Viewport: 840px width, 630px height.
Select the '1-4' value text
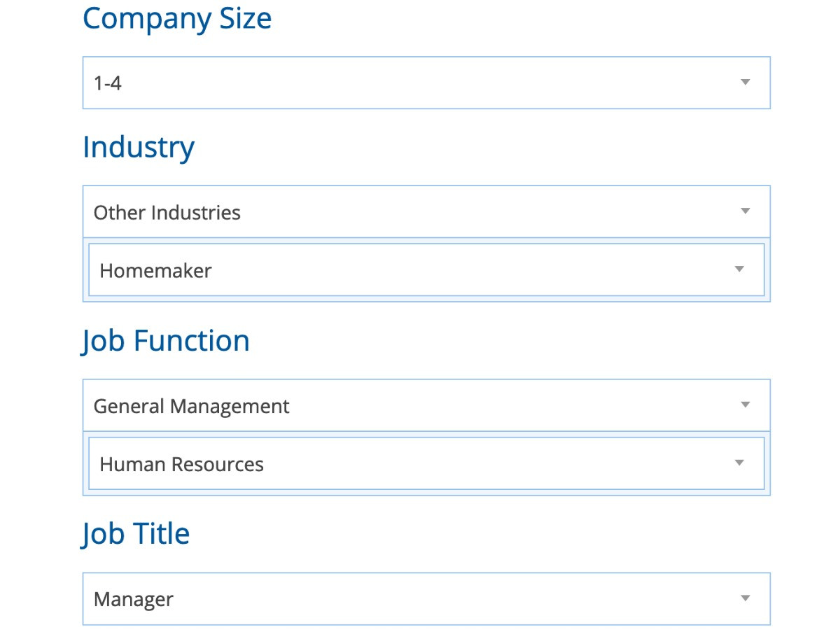click(108, 83)
